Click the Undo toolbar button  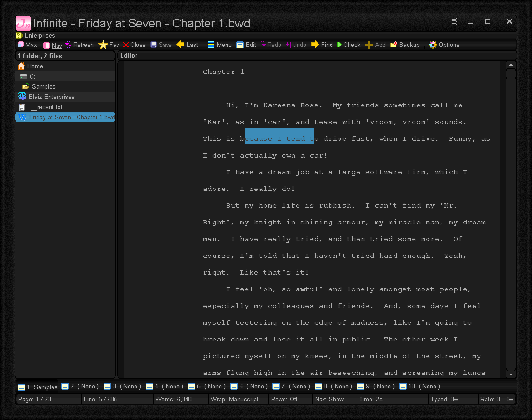(296, 45)
